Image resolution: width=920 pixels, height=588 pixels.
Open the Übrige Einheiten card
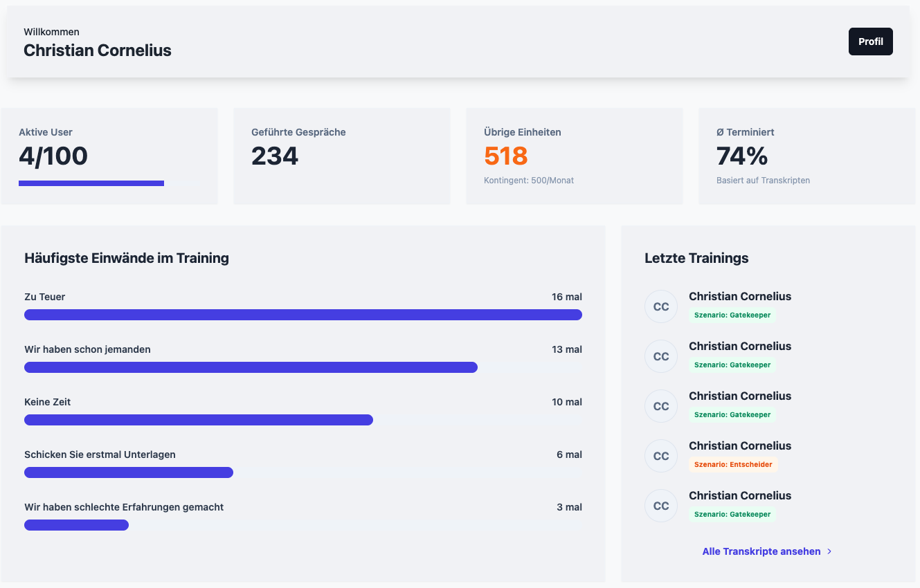[x=574, y=156]
